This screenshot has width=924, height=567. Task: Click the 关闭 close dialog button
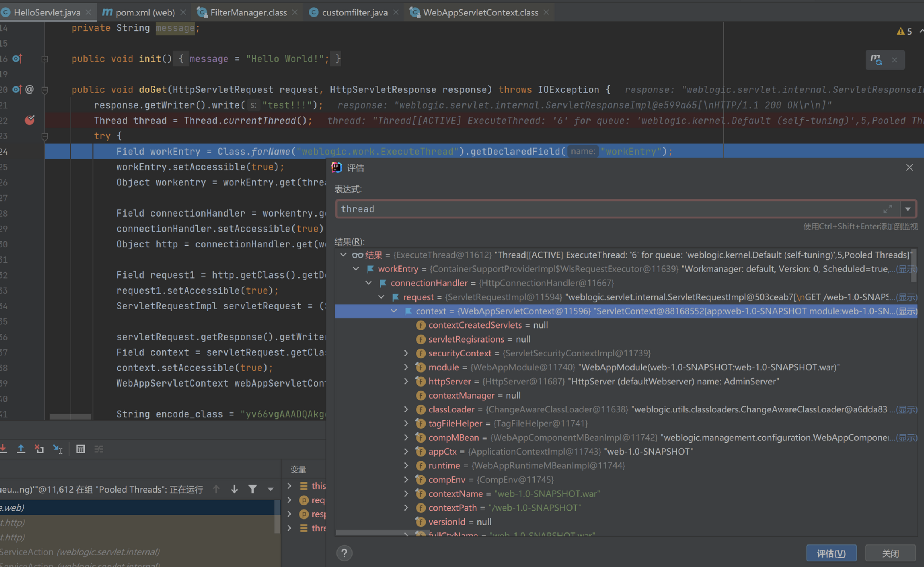[890, 553]
